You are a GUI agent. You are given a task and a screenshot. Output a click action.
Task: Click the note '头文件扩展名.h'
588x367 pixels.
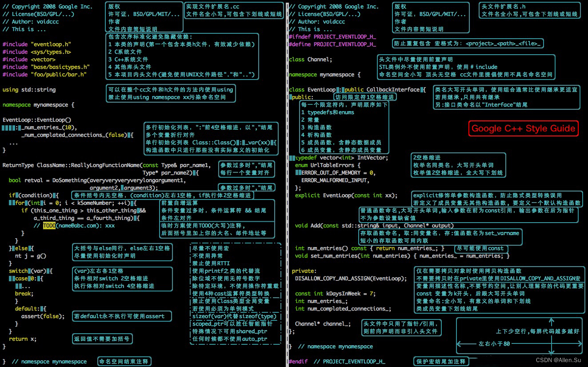coord(504,7)
